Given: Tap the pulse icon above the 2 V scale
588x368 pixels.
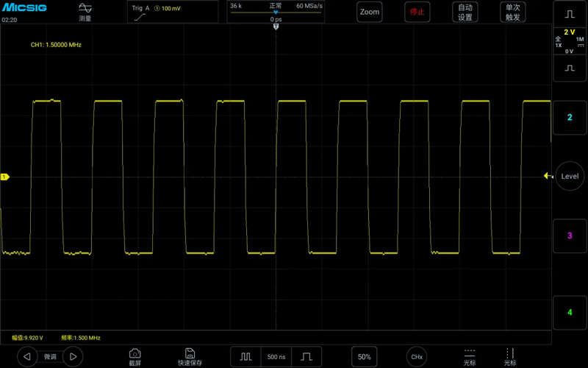Looking at the screenshot, I should [570, 14].
